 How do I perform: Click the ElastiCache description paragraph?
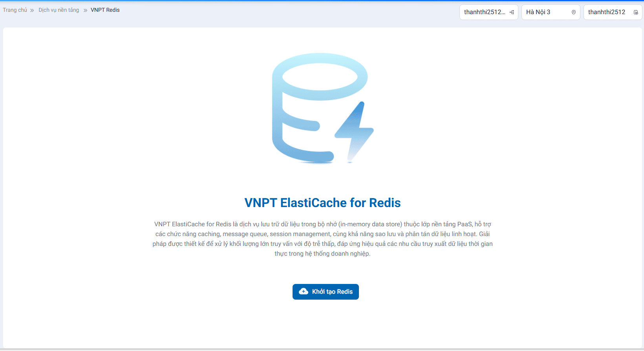(322, 239)
